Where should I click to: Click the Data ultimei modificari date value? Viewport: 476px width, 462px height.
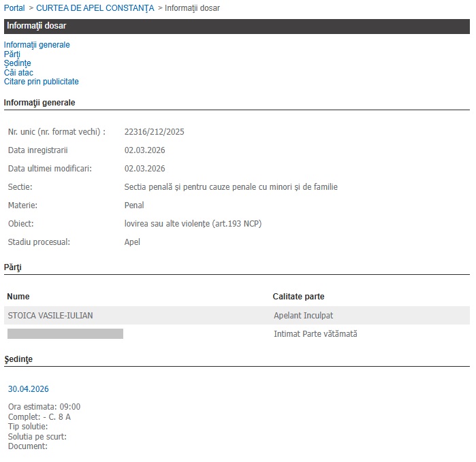[144, 169]
